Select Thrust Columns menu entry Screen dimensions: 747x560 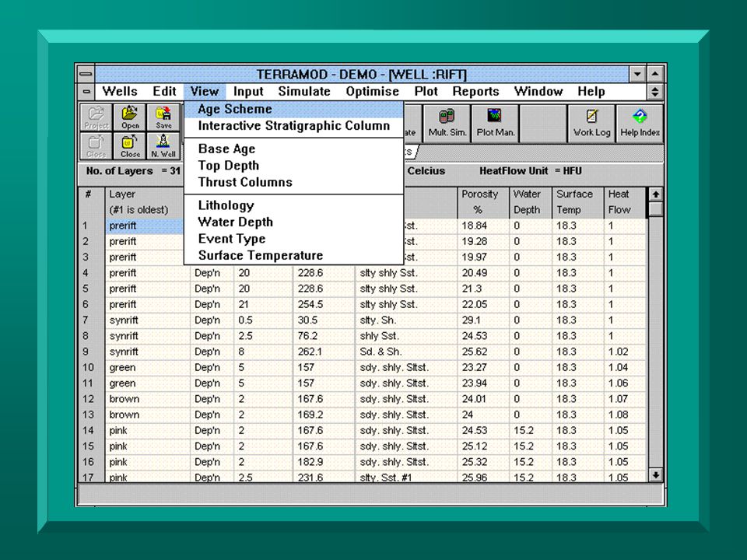coord(294,182)
